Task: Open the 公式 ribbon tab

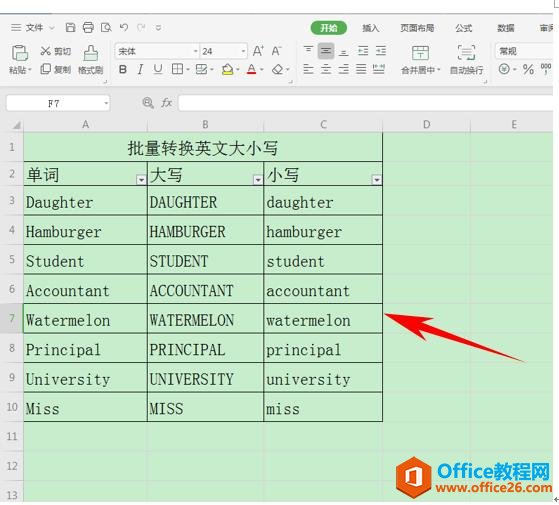Action: 463,28
